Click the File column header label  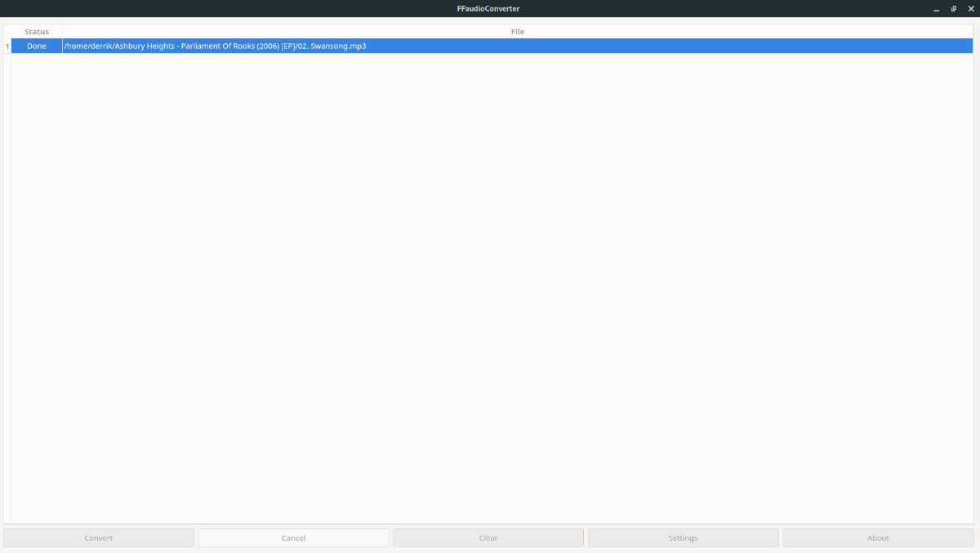(518, 31)
